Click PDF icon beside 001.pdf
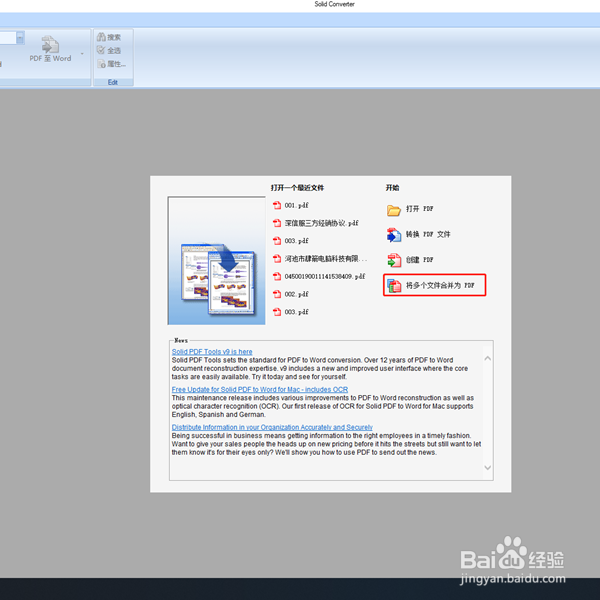Image resolution: width=600 pixels, height=600 pixels. (x=277, y=205)
